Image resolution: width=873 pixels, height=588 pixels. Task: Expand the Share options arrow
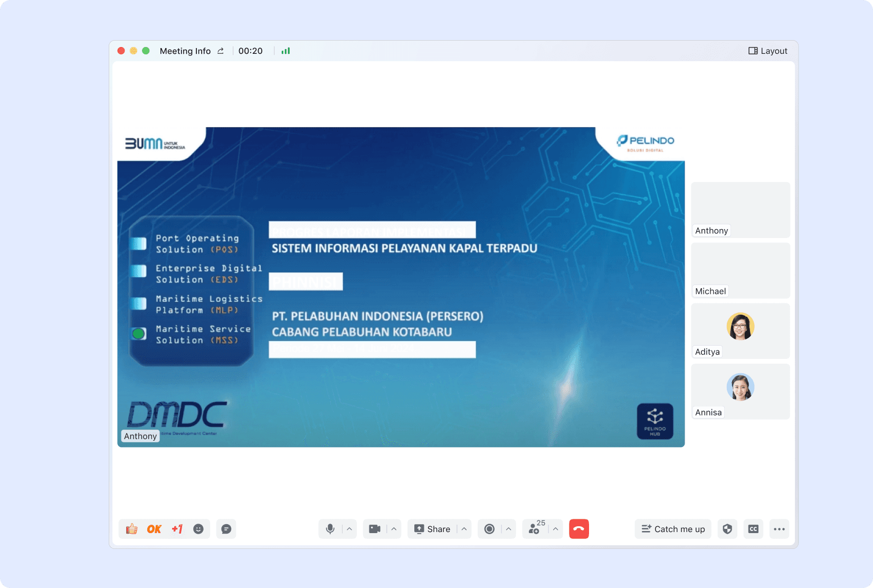tap(464, 529)
